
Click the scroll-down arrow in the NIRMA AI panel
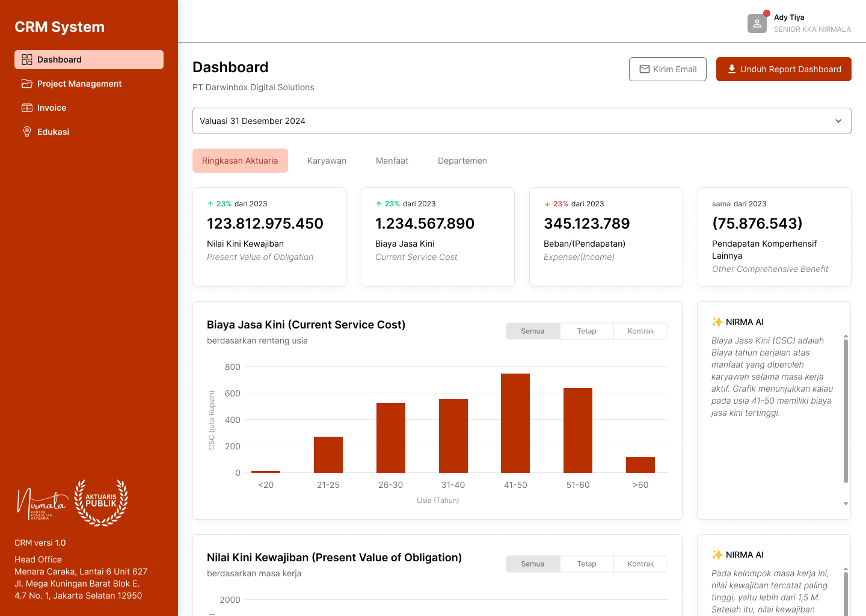[846, 504]
